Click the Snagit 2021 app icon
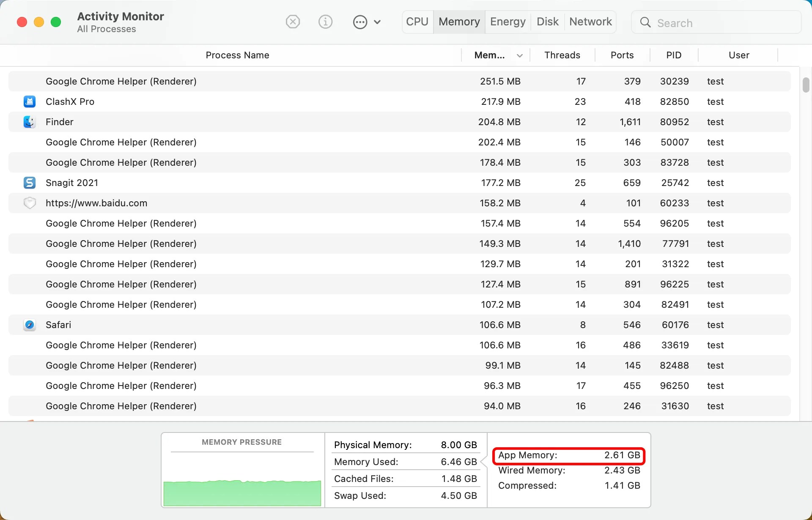 [30, 183]
